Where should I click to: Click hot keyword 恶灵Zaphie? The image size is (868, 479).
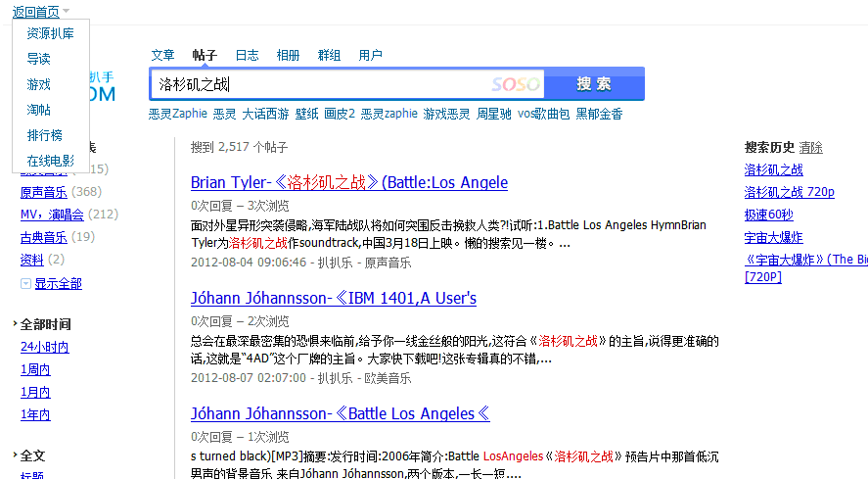(x=178, y=114)
